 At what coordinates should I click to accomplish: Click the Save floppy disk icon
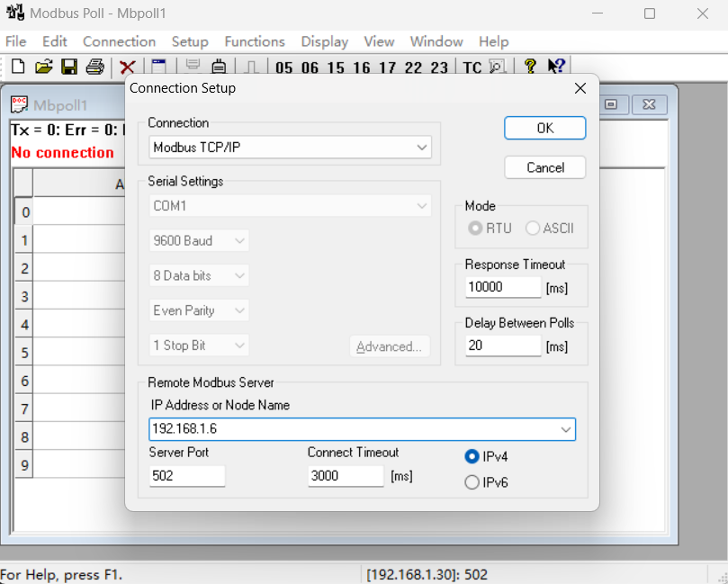[x=69, y=67]
